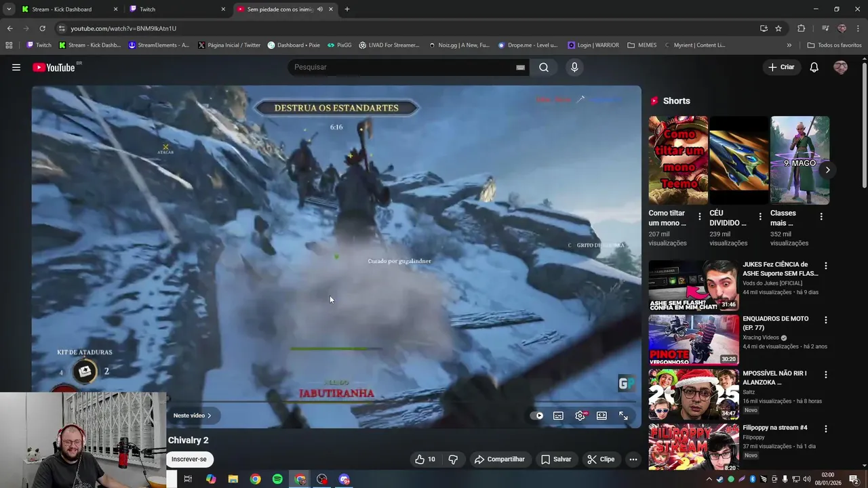Click the Criar create button

pyautogui.click(x=781, y=67)
